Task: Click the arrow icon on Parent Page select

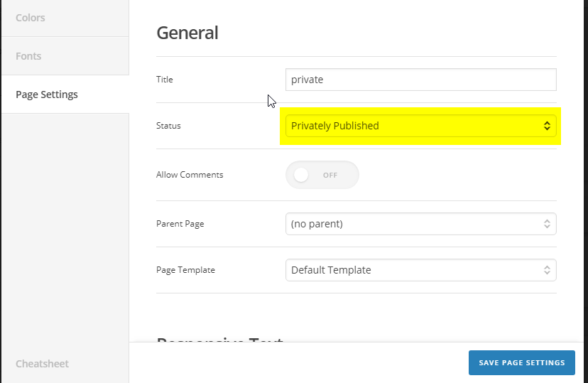Action: coord(547,224)
